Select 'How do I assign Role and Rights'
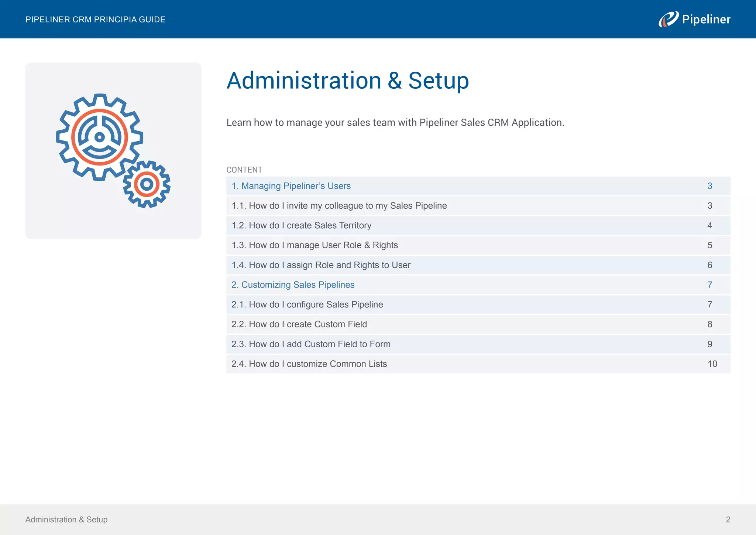This screenshot has height=535, width=756. click(321, 265)
